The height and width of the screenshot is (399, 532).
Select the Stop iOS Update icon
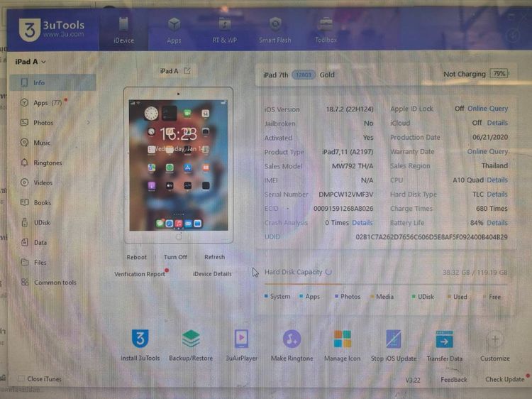point(394,339)
